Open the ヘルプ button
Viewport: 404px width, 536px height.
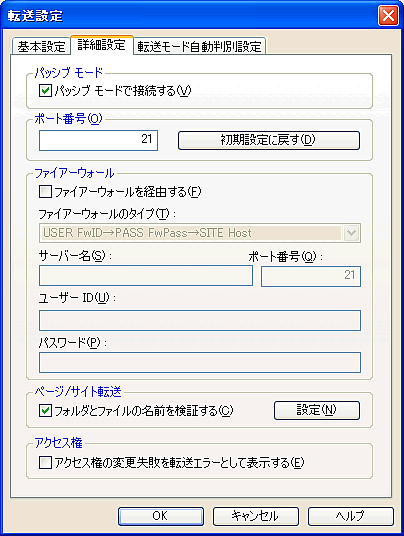(351, 516)
